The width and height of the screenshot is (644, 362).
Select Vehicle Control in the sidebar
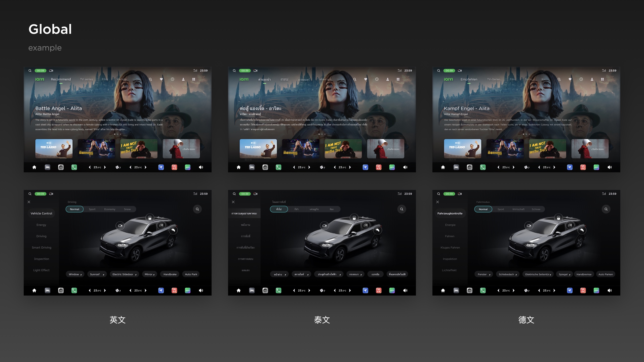(x=42, y=213)
